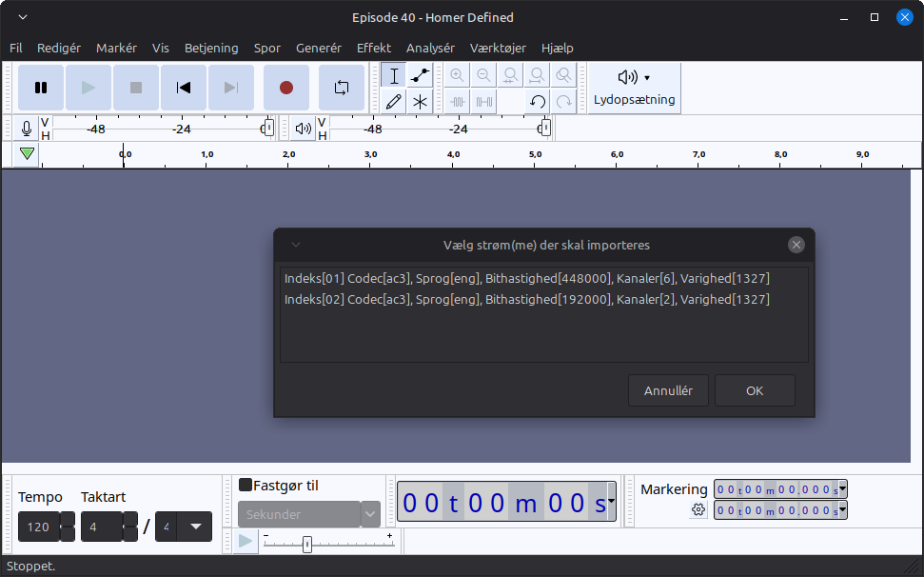Image resolution: width=924 pixels, height=577 pixels.
Task: Click the microphone recording meter icon
Action: [26, 129]
